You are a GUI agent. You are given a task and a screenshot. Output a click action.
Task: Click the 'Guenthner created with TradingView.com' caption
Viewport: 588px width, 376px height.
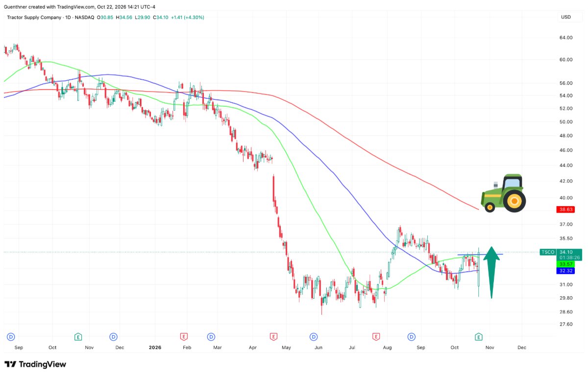[50, 6]
